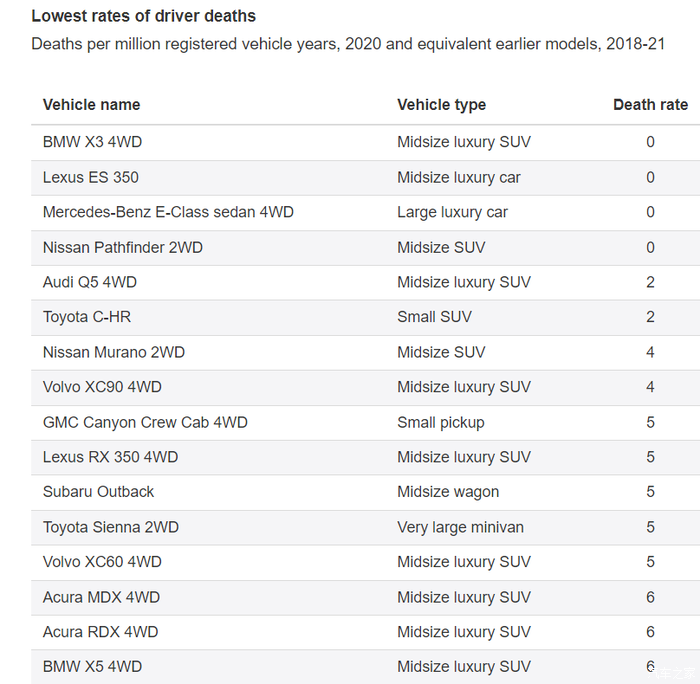Click the "Small pickup" vehicle type cell

pyautogui.click(x=441, y=422)
